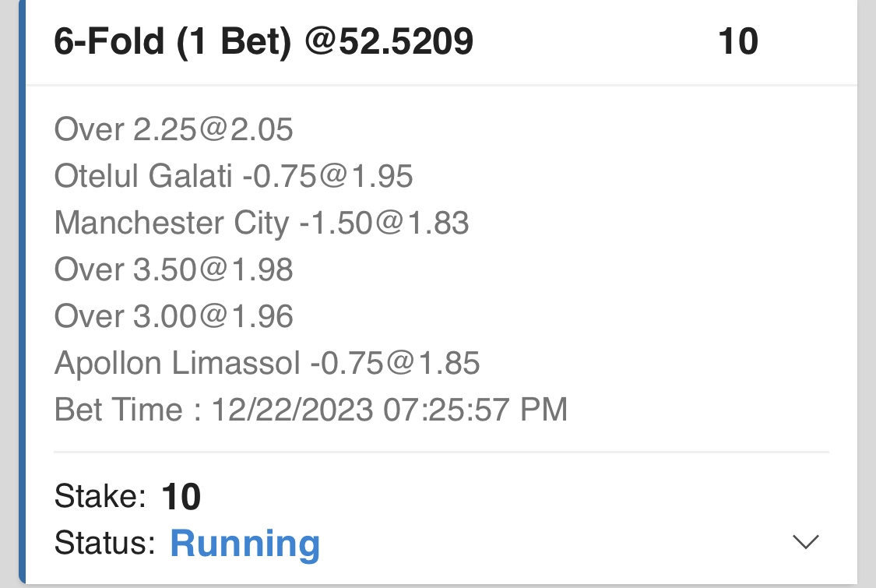This screenshot has width=876, height=588.
Task: Click the 07:25:57 PM timestamp
Action: (475, 410)
